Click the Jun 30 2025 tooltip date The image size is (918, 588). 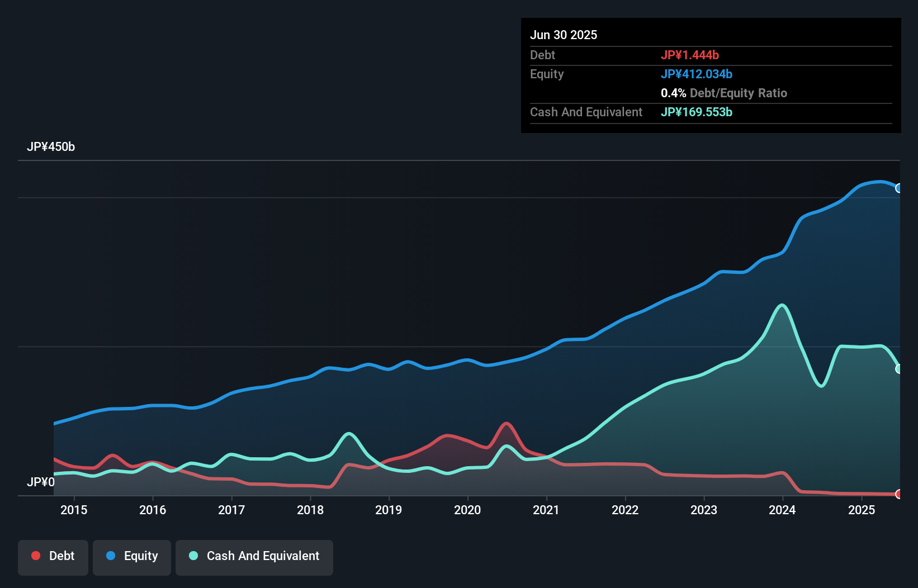pos(564,35)
